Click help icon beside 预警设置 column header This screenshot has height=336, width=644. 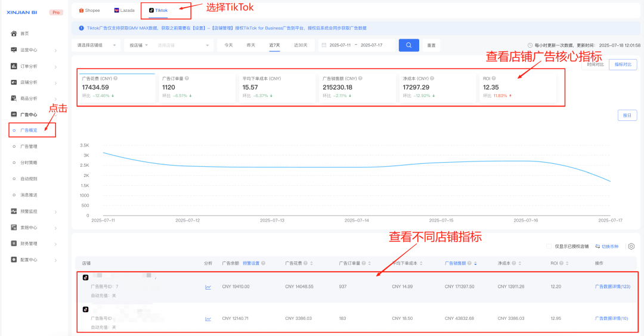click(264, 263)
